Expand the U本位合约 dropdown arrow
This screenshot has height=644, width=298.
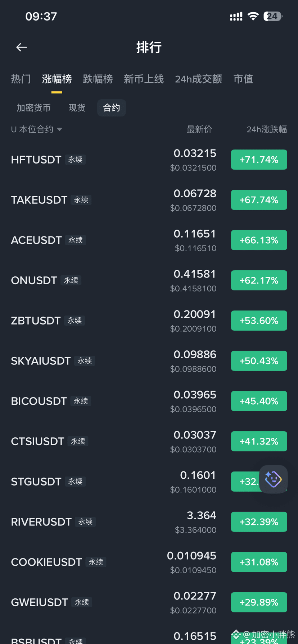[x=59, y=129]
